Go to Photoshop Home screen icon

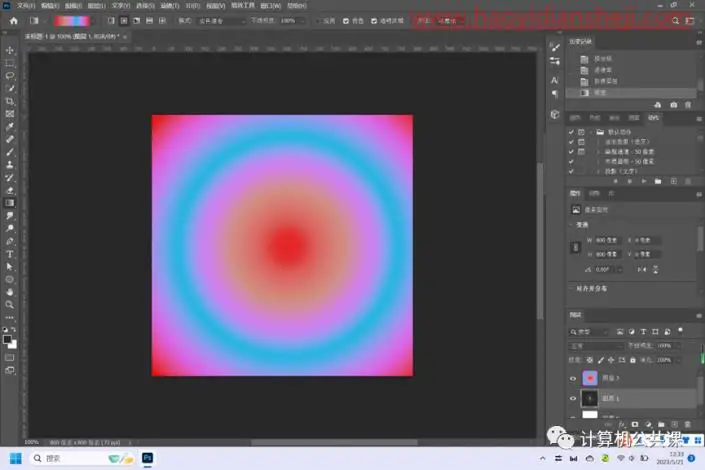pyautogui.click(x=13, y=21)
